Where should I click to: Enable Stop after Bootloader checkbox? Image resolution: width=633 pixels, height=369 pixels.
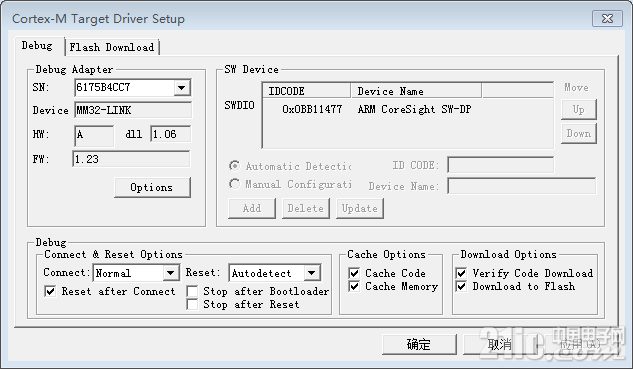click(x=192, y=291)
